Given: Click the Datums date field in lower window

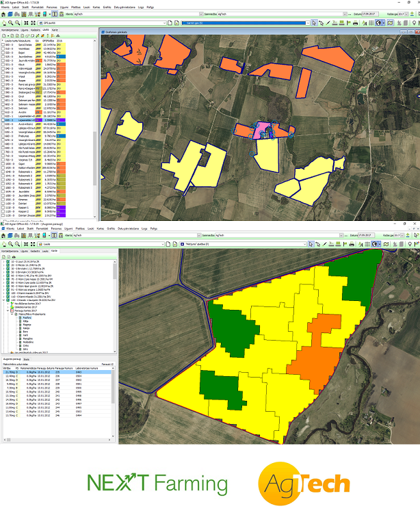Looking at the screenshot, I should [367, 235].
